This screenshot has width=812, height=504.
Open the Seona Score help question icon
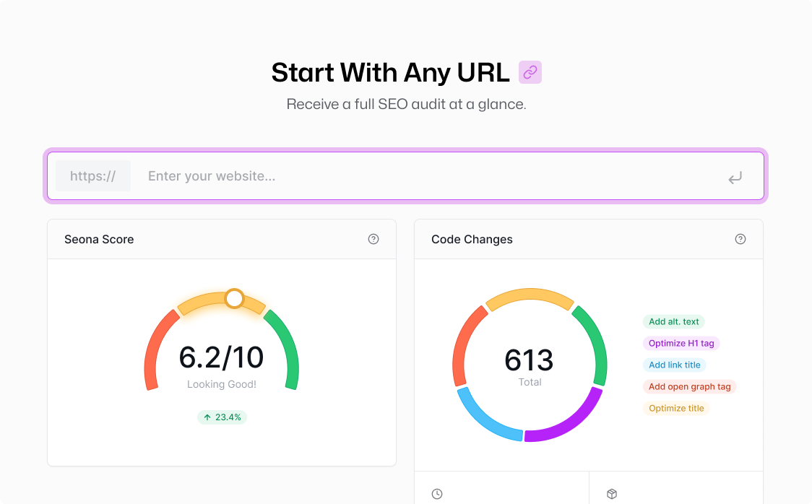tap(373, 239)
